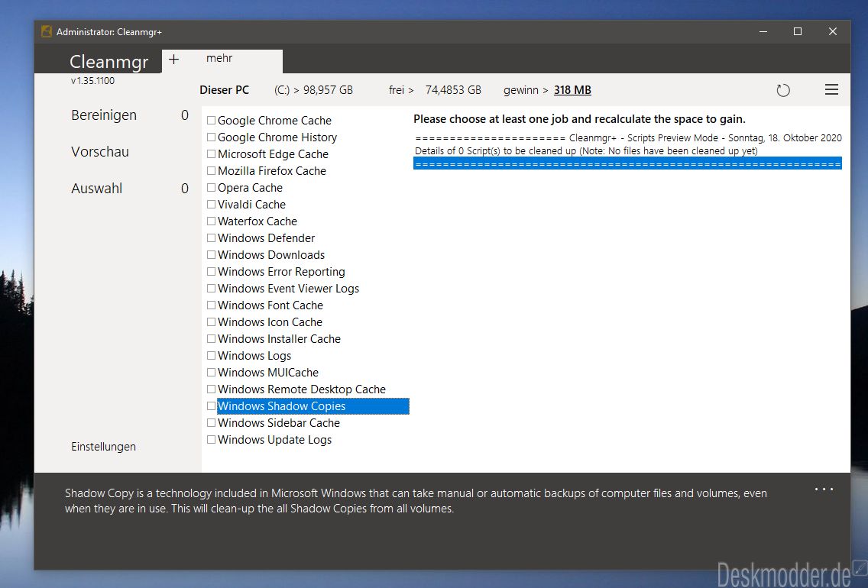Tick the Windows Downloads checkbox
Screen dimensions: 868x588
211,254
